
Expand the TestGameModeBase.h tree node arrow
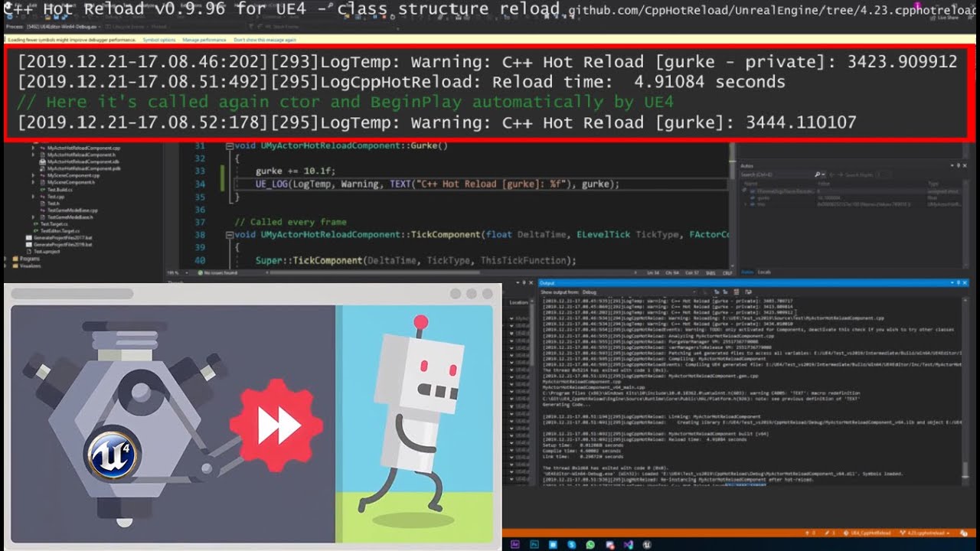pos(33,217)
